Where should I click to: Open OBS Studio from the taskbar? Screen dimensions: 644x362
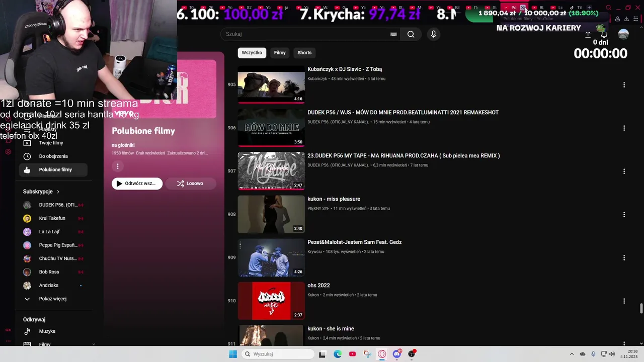pyautogui.click(x=412, y=354)
